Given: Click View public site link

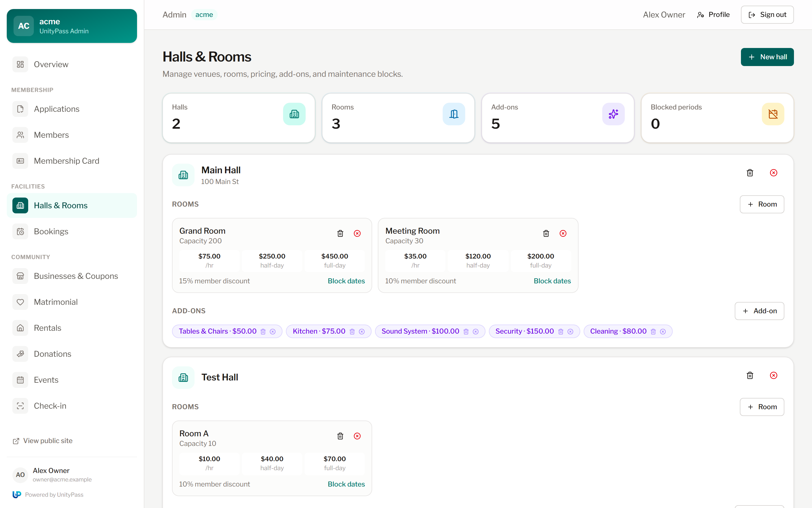Looking at the screenshot, I should pos(43,441).
